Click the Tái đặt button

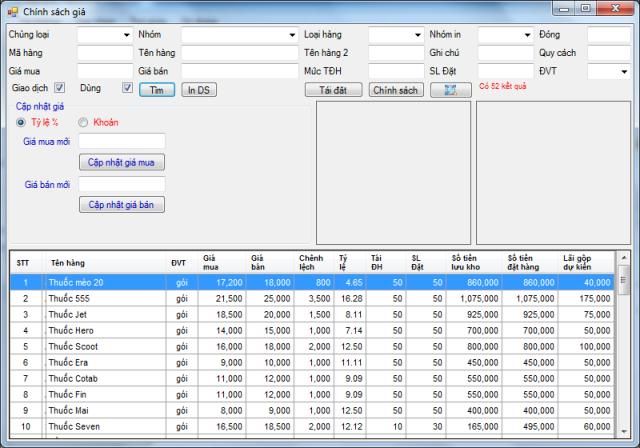pyautogui.click(x=333, y=90)
